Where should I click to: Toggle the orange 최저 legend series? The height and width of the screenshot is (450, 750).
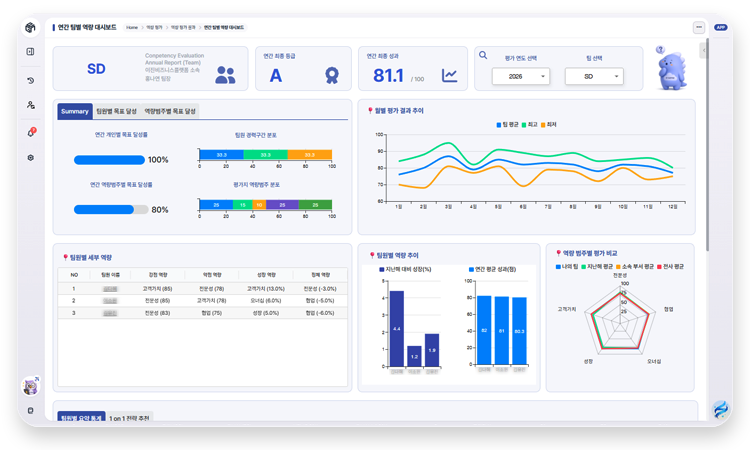tap(549, 125)
